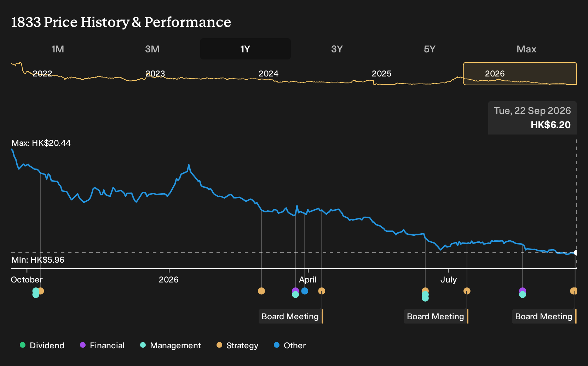Click the teal Management marker below October

point(36,294)
